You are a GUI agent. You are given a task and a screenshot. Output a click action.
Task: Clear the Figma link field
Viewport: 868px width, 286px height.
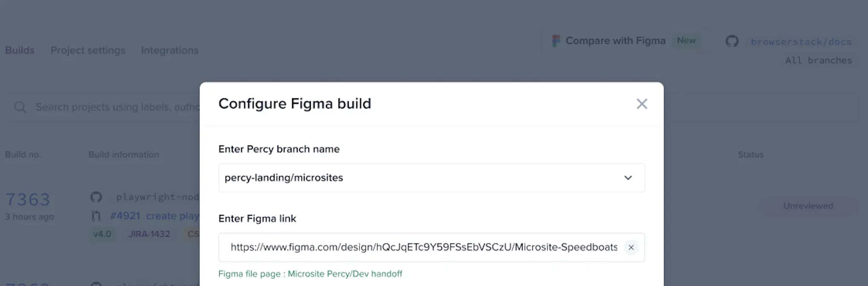631,247
